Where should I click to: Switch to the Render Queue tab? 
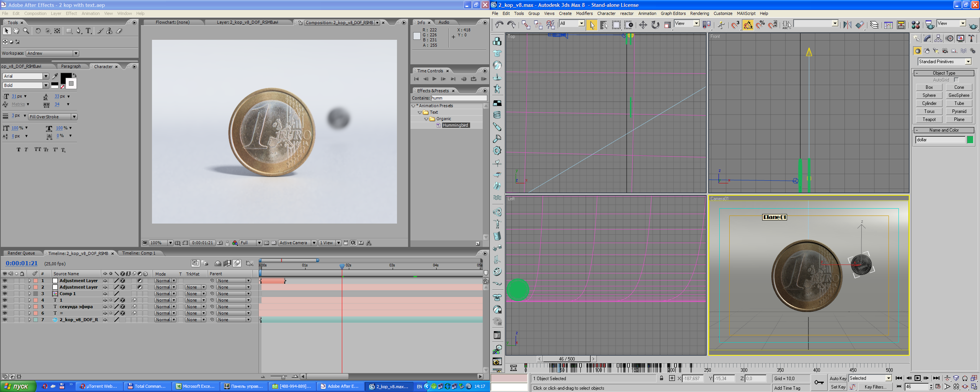[21, 253]
